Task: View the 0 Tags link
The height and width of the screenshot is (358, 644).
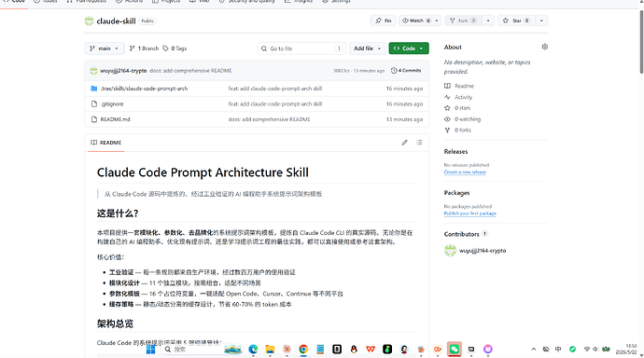Action: (175, 48)
